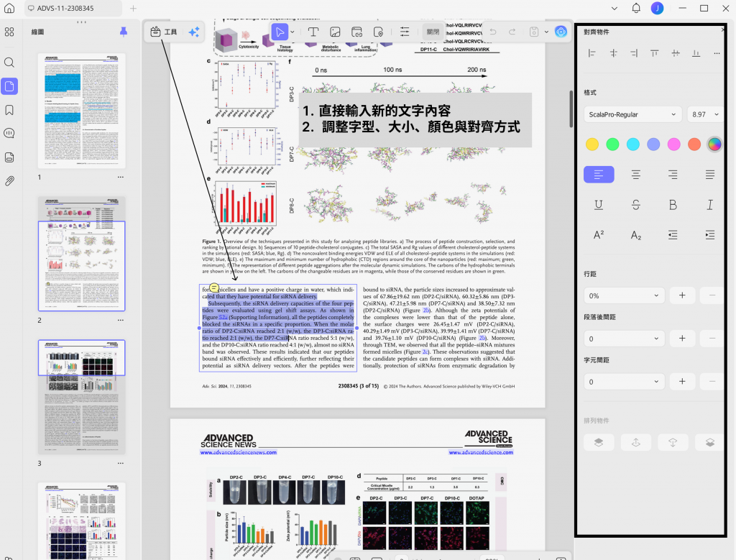
Task: Pick the yellow text color swatch
Action: pyautogui.click(x=592, y=144)
